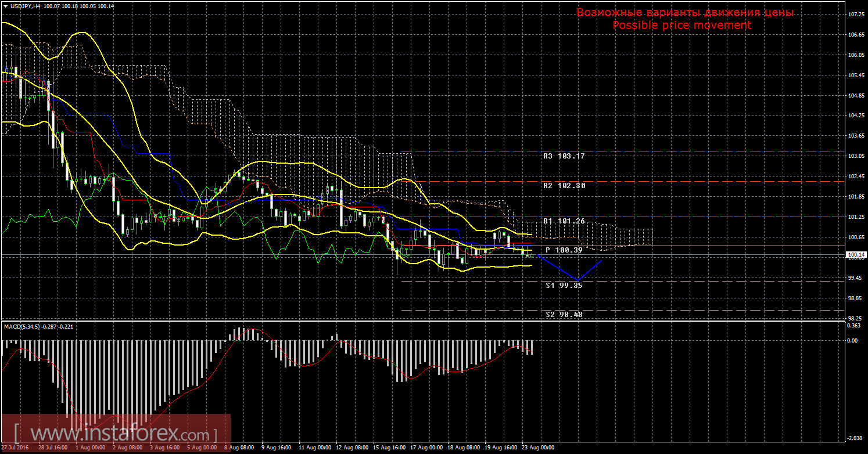
Task: Click the 'Possible price movement' heading
Action: click(x=682, y=26)
